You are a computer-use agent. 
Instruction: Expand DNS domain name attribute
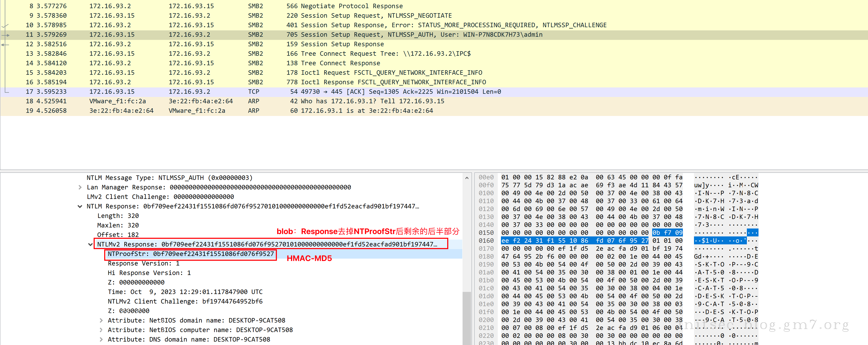(101, 339)
